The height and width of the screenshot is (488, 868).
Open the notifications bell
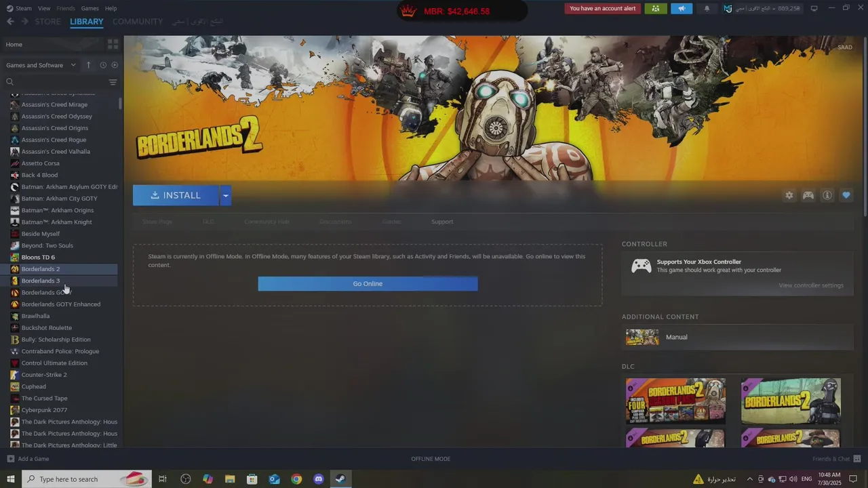click(x=707, y=9)
